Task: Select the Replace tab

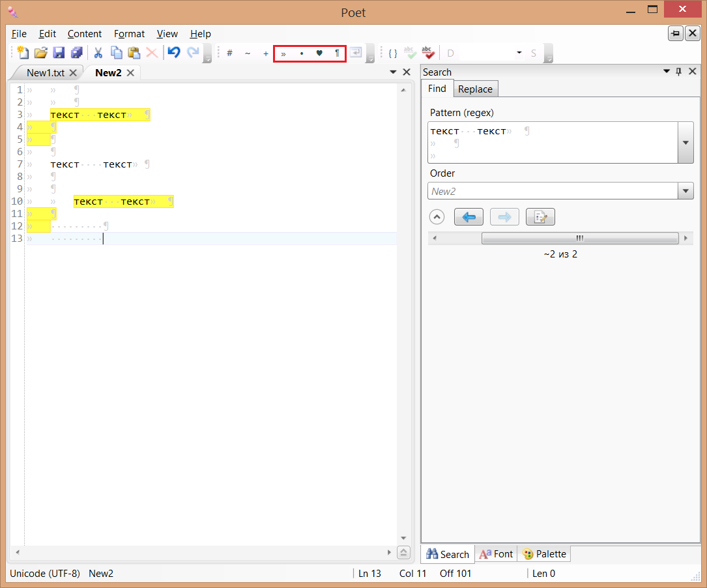Action: [475, 89]
